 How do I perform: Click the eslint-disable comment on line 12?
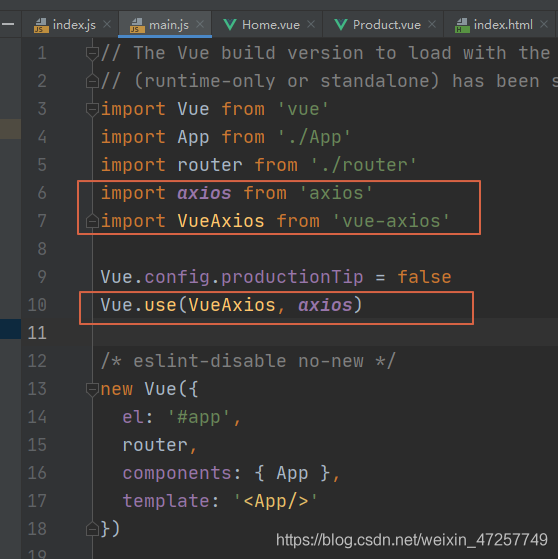pyautogui.click(x=248, y=361)
